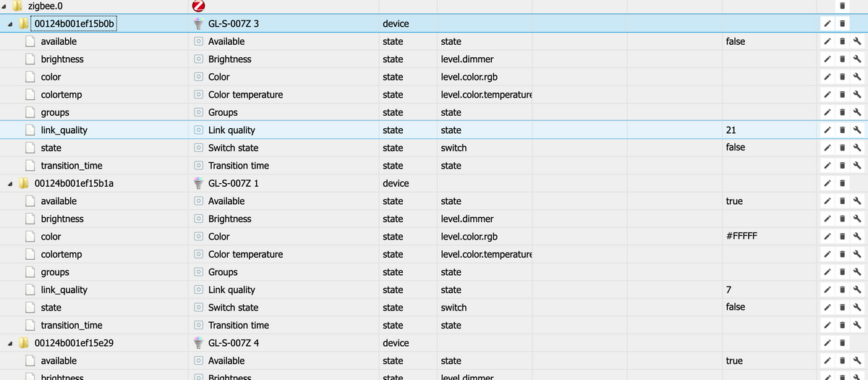868x380 pixels.
Task: Delete device GL-S-007Z 4 with trash icon
Action: tap(842, 343)
